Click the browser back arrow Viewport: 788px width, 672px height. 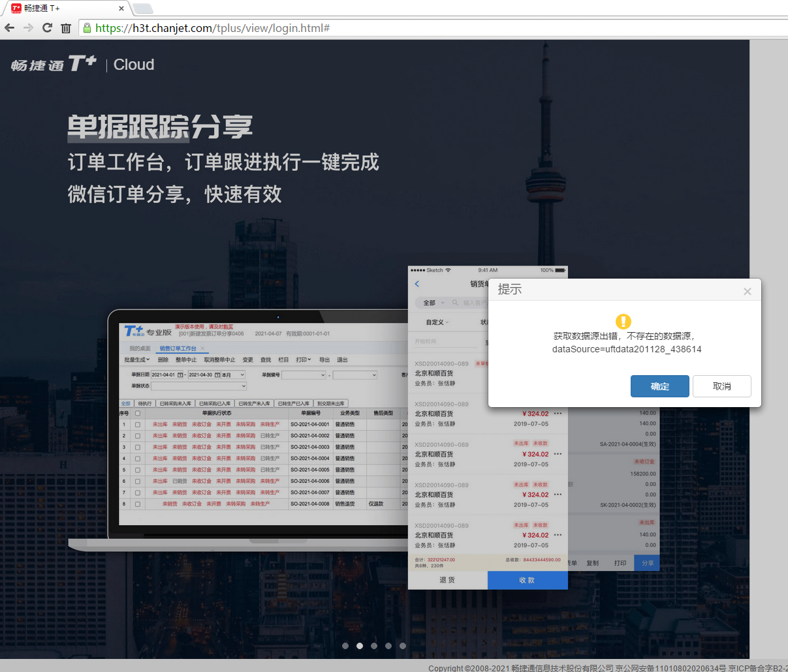tap(9, 28)
